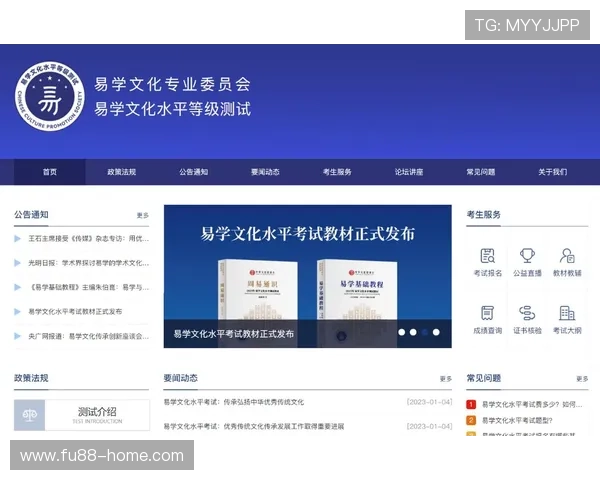The width and height of the screenshot is (600, 480).
Task: Click the scales icon beside 测试介绍
Action: coord(29,415)
